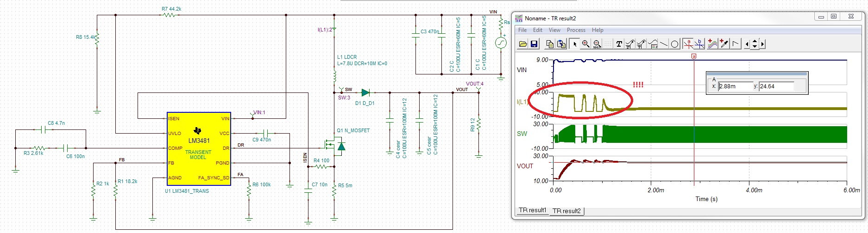Image resolution: width=868 pixels, height=233 pixels.
Task: Select the Text tool (T icon)
Action: click(619, 44)
